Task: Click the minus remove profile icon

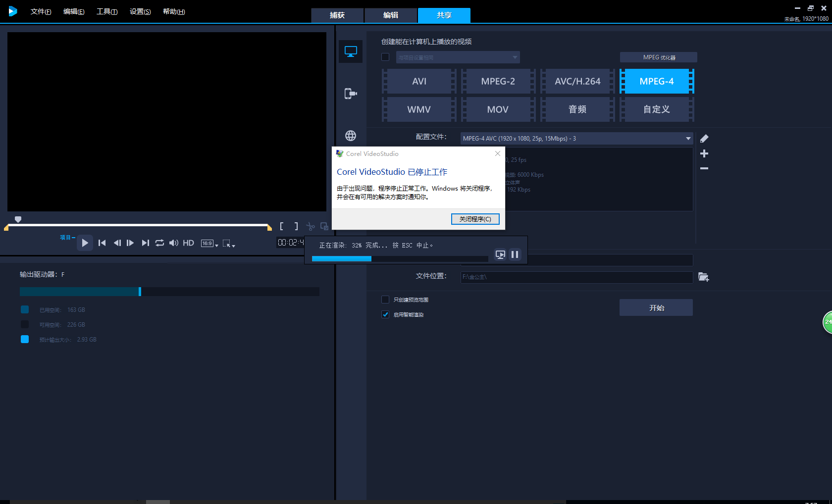Action: [x=704, y=168]
